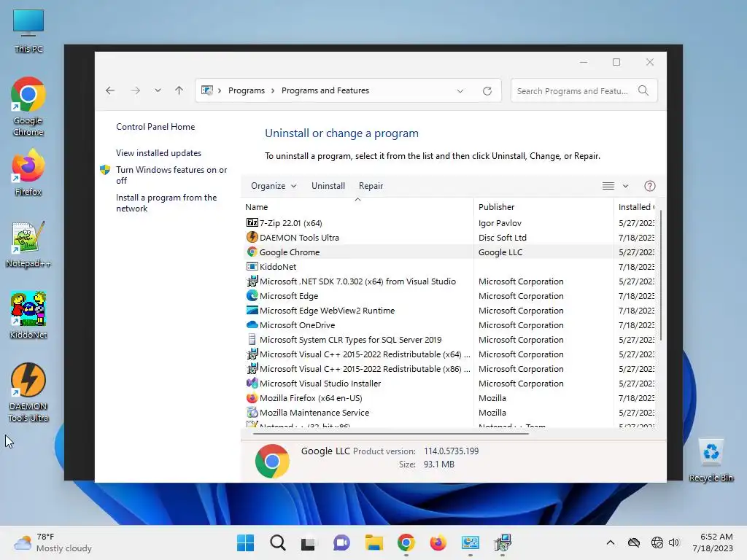Select Visual C++ 2015-2022 Redistributable (x86) row

449,368
